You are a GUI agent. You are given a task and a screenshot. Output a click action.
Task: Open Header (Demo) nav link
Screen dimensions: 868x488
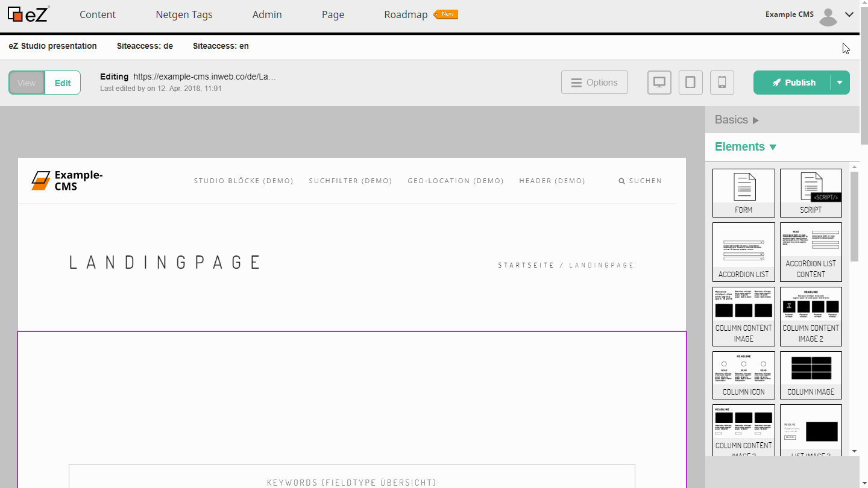[552, 181]
